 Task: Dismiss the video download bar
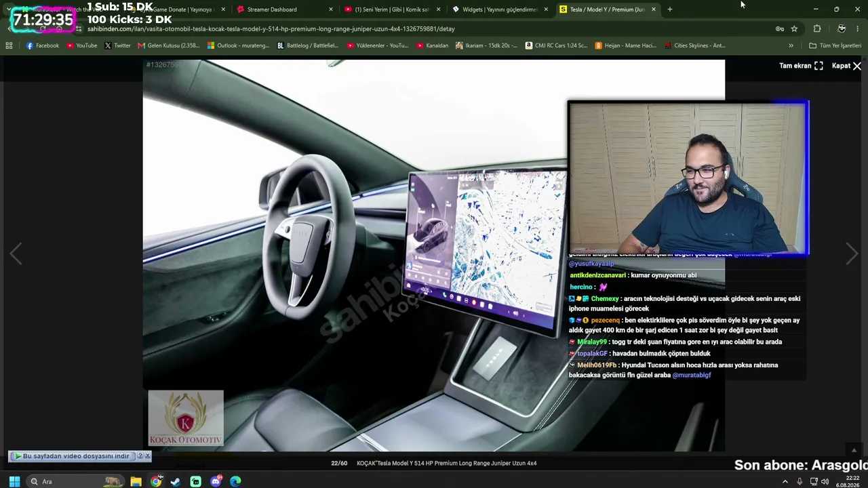coord(147,456)
